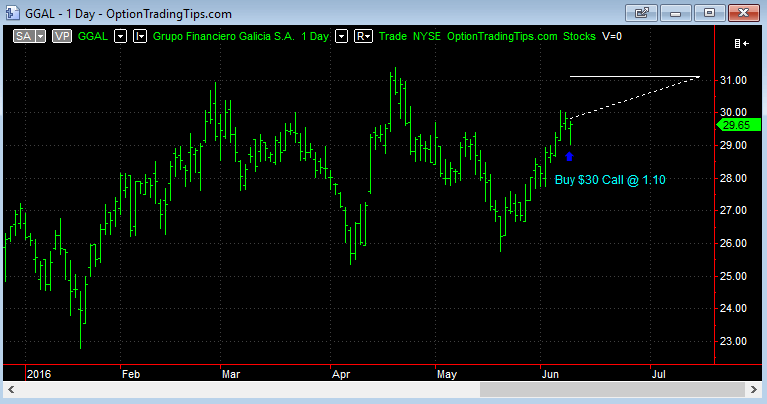Viewport: 767px width, 404px height.
Task: Click the 27.00 price axis label
Action: [x=733, y=210]
